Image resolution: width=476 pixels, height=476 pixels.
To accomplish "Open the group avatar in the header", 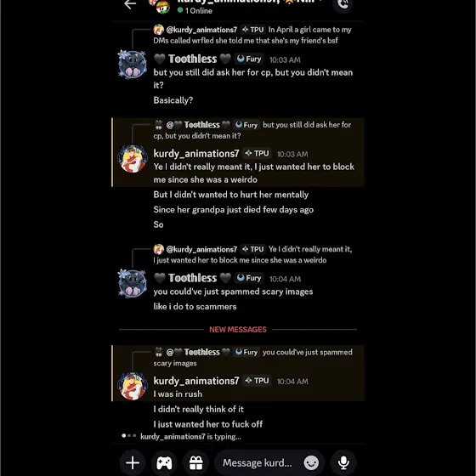I will 161,6.
